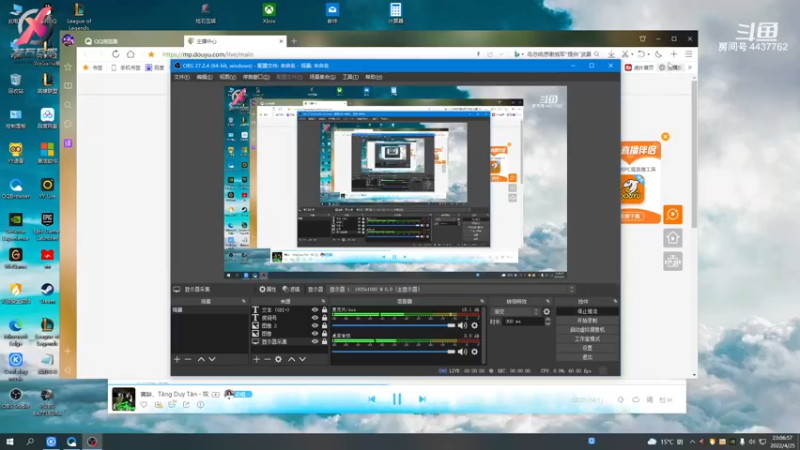
Task: Open the 帮助 menu in OBS
Action: coord(373,77)
